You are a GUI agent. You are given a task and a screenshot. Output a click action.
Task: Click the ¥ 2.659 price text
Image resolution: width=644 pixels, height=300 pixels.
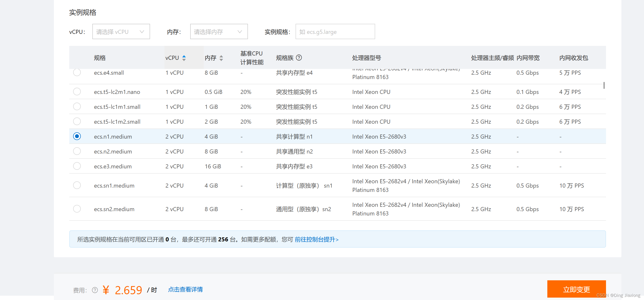pyautogui.click(x=122, y=290)
